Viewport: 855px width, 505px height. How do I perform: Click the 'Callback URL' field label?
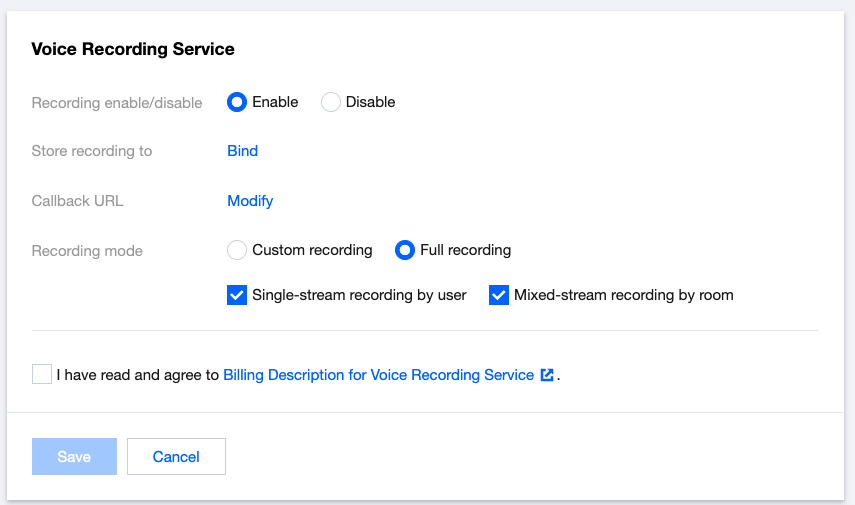[78, 201]
